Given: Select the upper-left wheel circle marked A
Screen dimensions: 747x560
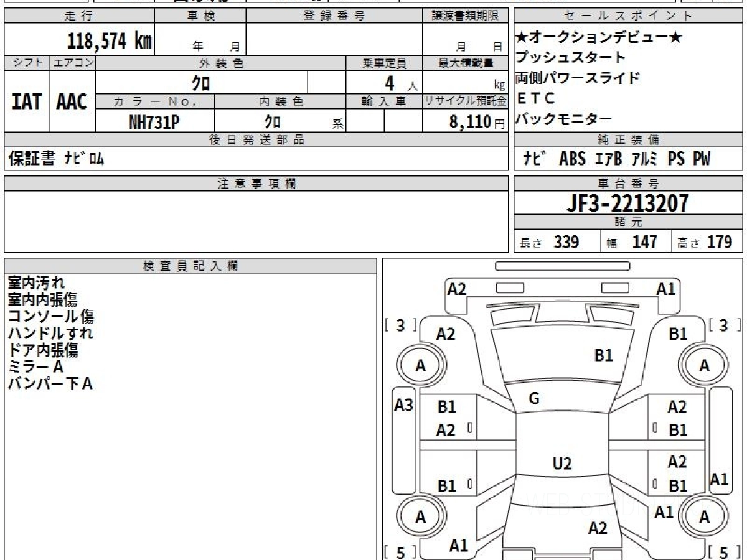Looking at the screenshot, I should pos(421,366).
